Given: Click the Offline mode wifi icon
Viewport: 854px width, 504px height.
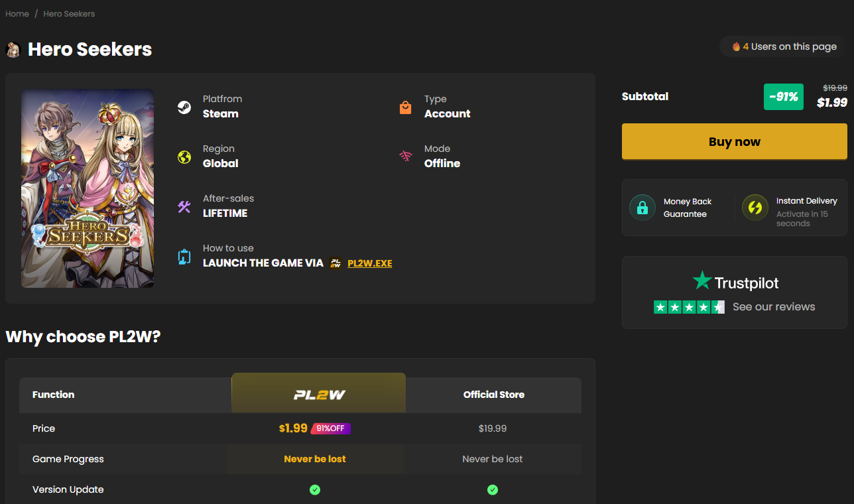Looking at the screenshot, I should tap(406, 157).
